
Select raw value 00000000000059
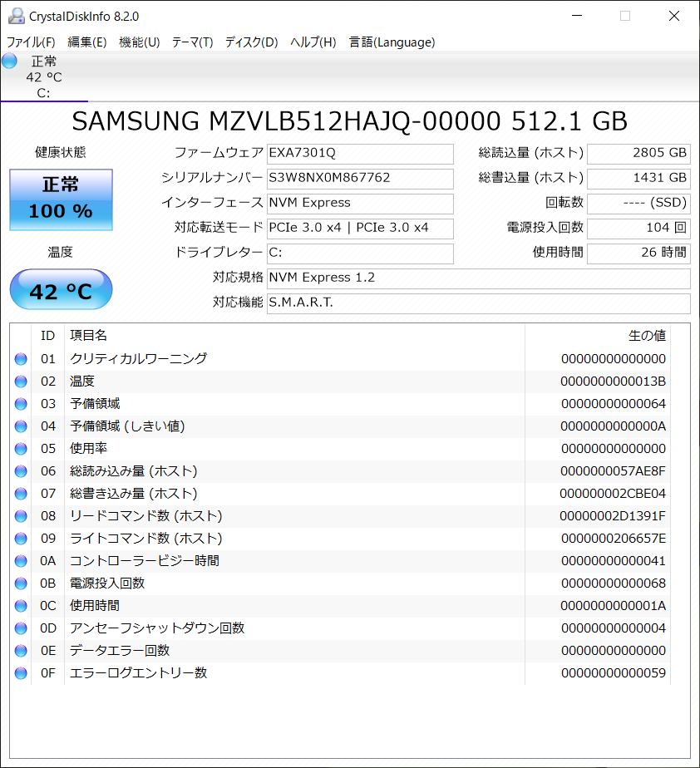coord(614,673)
